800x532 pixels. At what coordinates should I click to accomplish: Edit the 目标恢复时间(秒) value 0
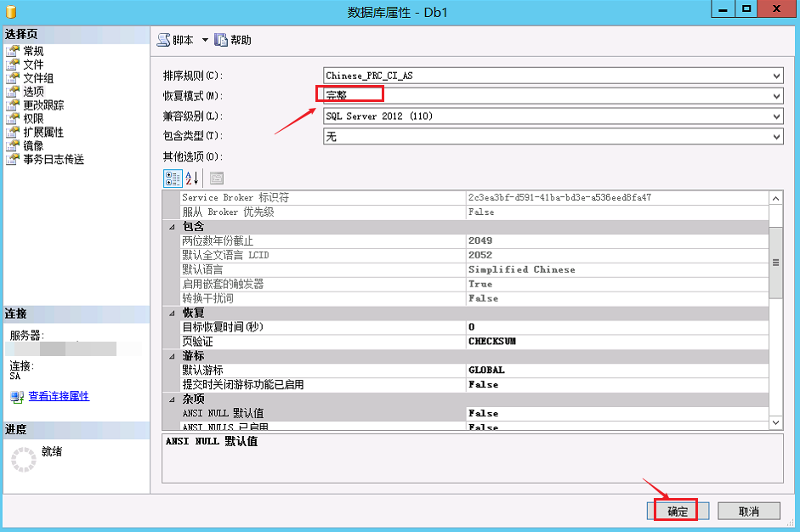pyautogui.click(x=617, y=327)
